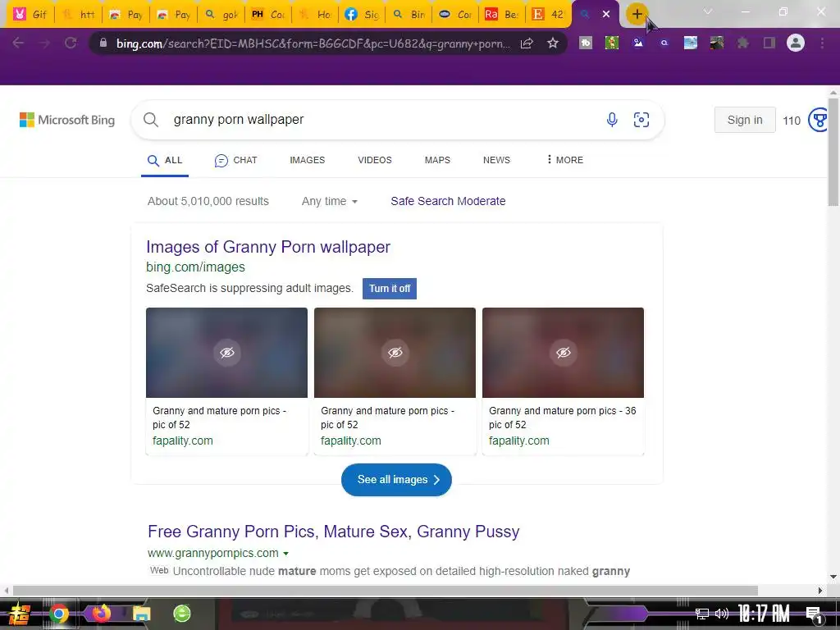Click the Microsoft Bing logo
The width and height of the screenshot is (840, 630).
67,120
